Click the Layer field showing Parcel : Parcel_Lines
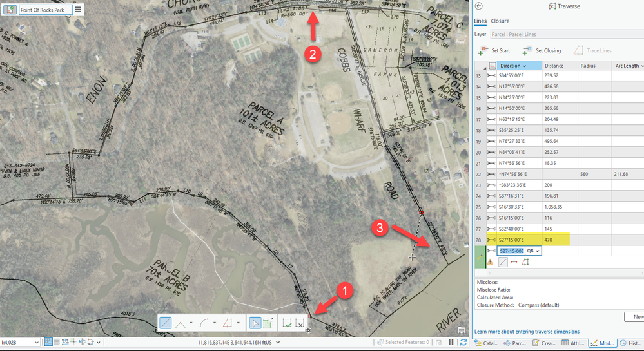644x351 pixels. pyautogui.click(x=567, y=35)
